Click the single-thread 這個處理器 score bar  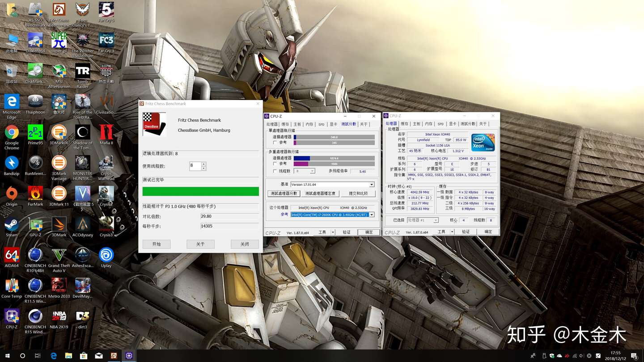(334, 137)
